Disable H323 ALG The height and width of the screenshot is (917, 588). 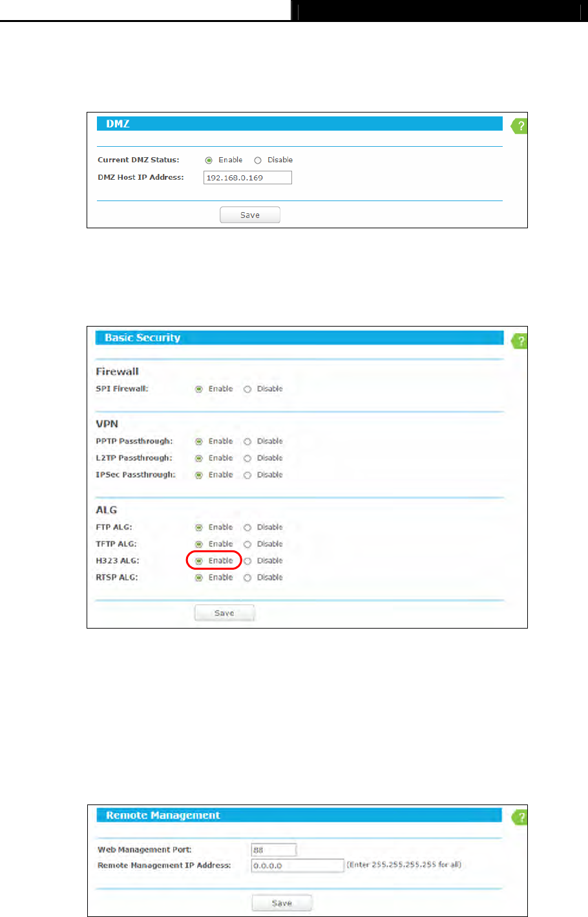click(247, 561)
